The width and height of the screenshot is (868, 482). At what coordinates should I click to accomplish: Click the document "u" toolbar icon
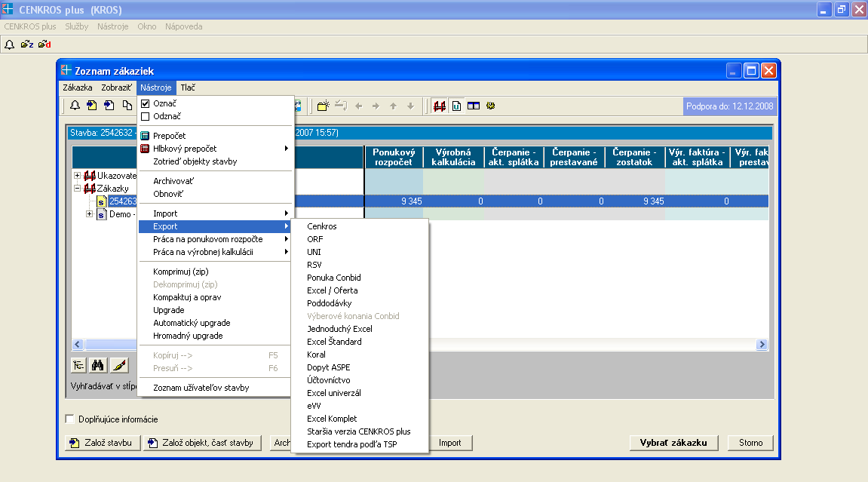[456, 106]
